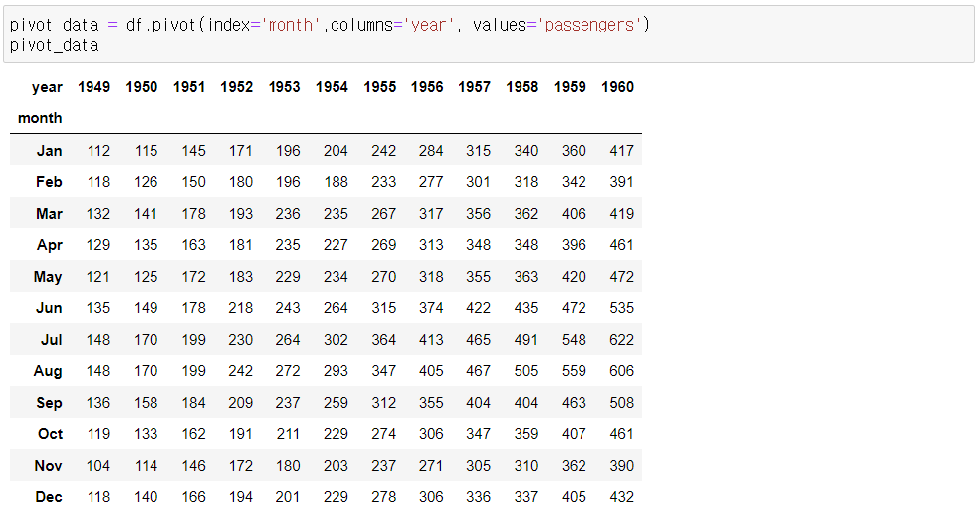Click the Jun row label
The width and height of the screenshot is (980, 519).
(x=49, y=308)
